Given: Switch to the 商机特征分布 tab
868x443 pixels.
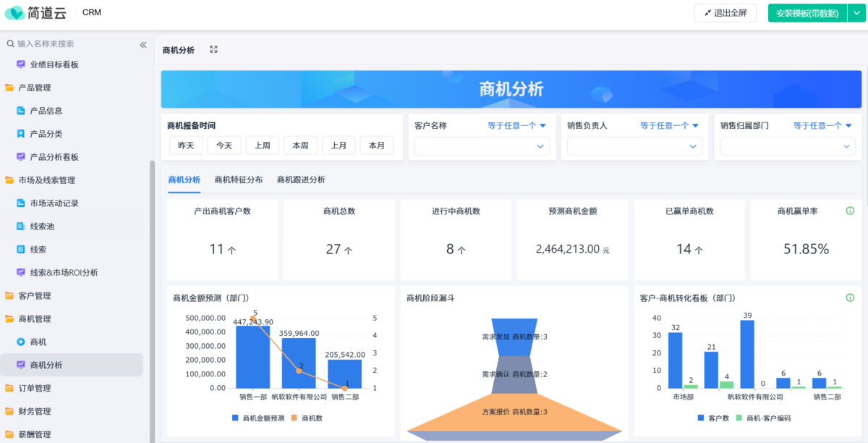Looking at the screenshot, I should tap(239, 180).
